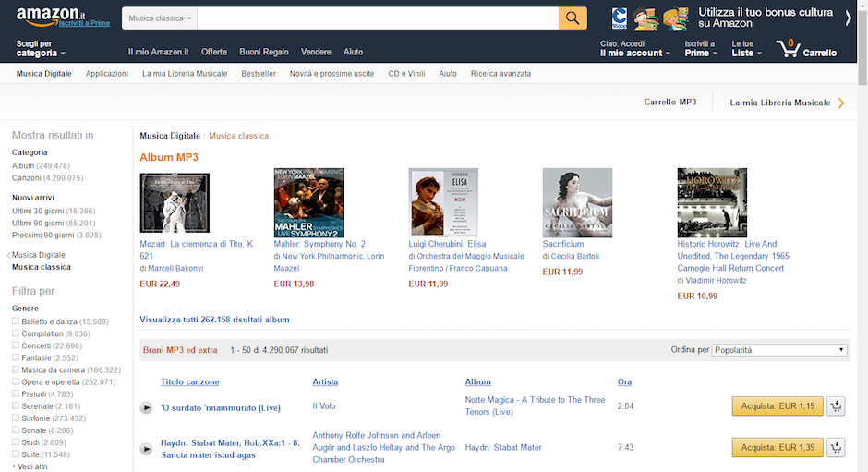Go back to Musica Digitale in sidebar

click(38, 255)
